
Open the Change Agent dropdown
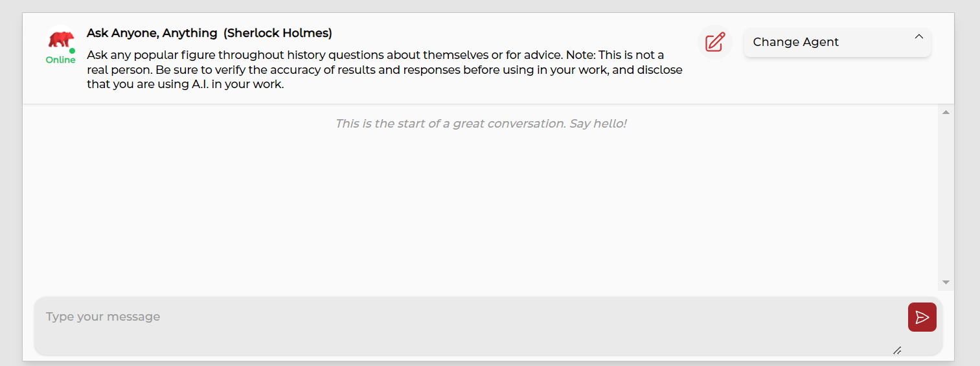837,42
